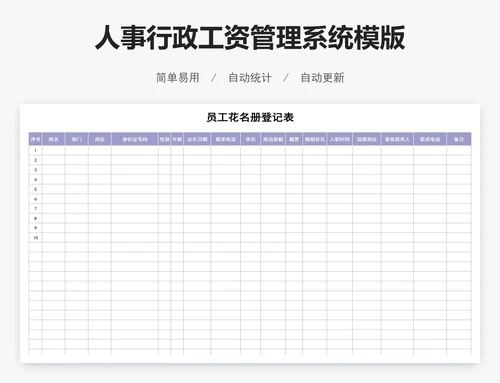The image size is (500, 383).
Task: Click row number 7 in 序号 column
Action: (35, 209)
